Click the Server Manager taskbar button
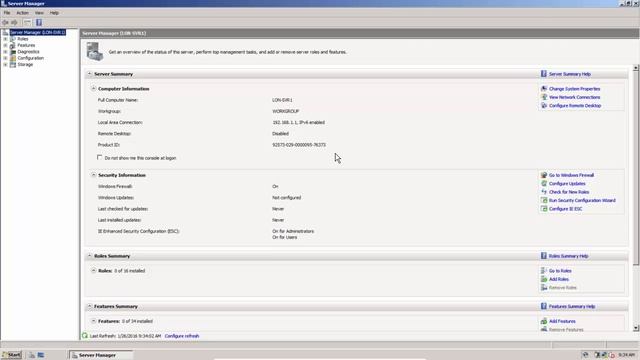Image resolution: width=640 pixels, height=360 pixels. 101,355
